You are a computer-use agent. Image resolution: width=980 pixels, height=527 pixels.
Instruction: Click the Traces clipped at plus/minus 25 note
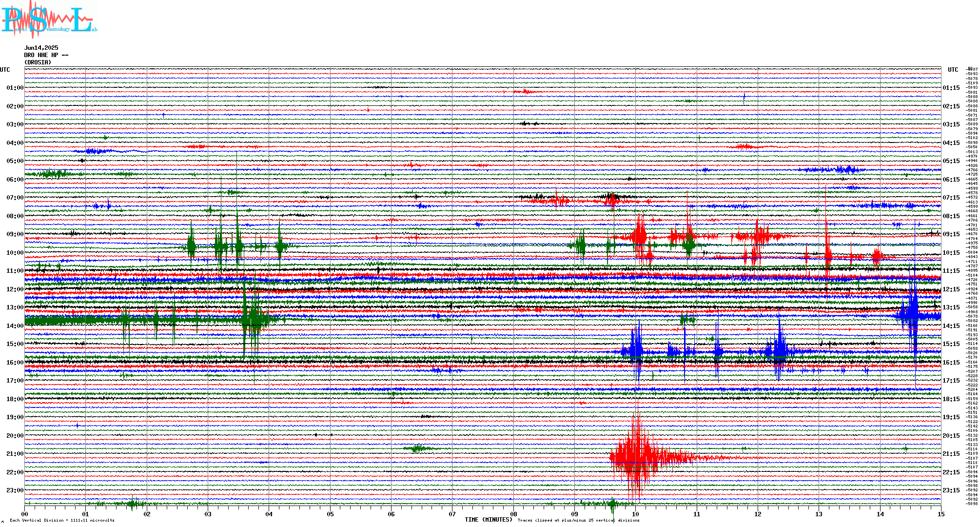click(x=578, y=520)
